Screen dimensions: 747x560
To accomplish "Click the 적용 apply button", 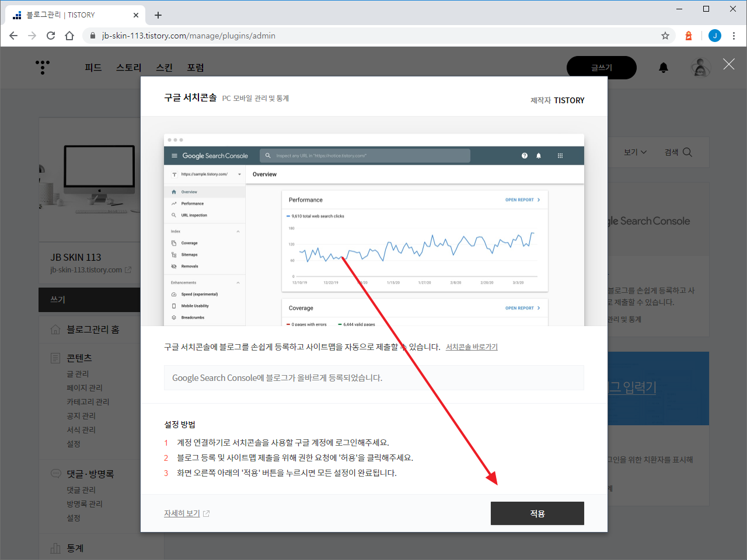I will [537, 513].
